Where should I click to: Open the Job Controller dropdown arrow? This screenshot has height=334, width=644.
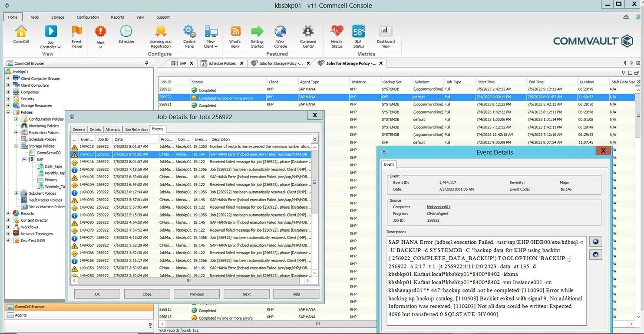pyautogui.click(x=59, y=47)
